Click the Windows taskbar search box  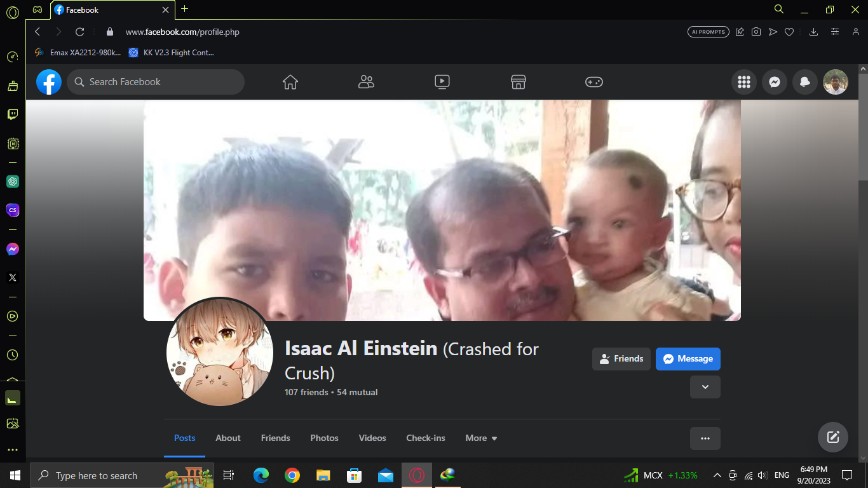click(122, 475)
